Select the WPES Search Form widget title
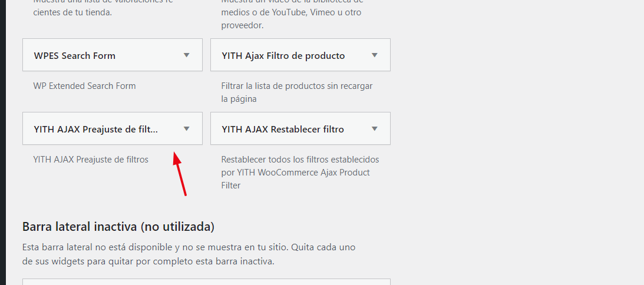 74,55
